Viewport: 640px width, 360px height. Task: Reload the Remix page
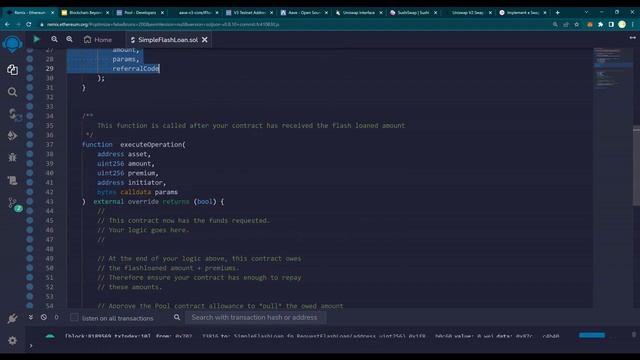29,24
